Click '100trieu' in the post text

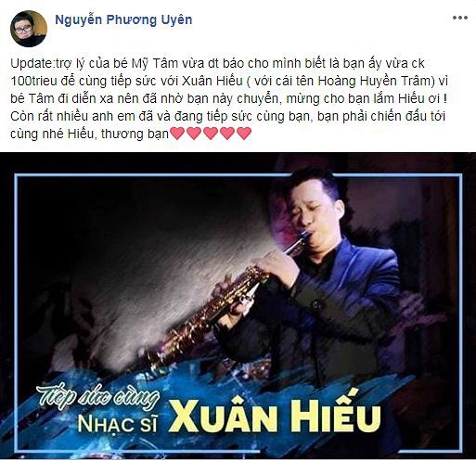tap(34, 82)
